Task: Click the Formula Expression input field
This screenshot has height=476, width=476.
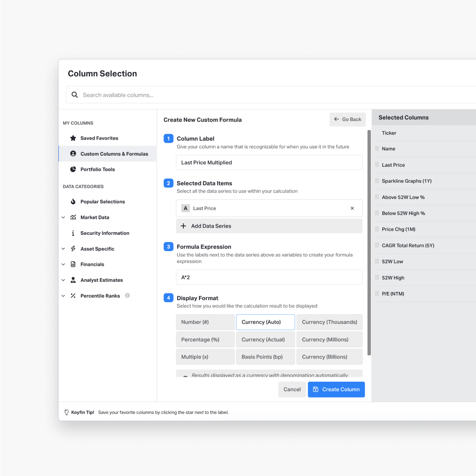Action: pyautogui.click(x=269, y=277)
